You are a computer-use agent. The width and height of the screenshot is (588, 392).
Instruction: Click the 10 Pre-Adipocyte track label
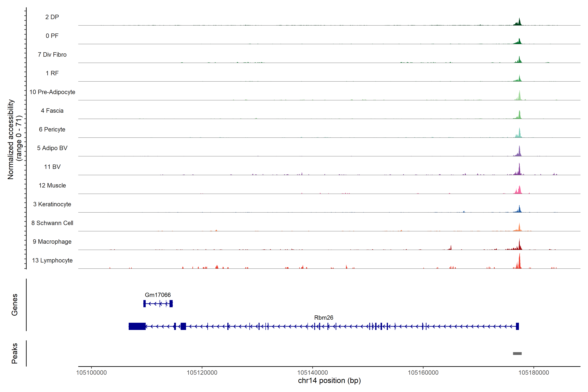(x=52, y=92)
